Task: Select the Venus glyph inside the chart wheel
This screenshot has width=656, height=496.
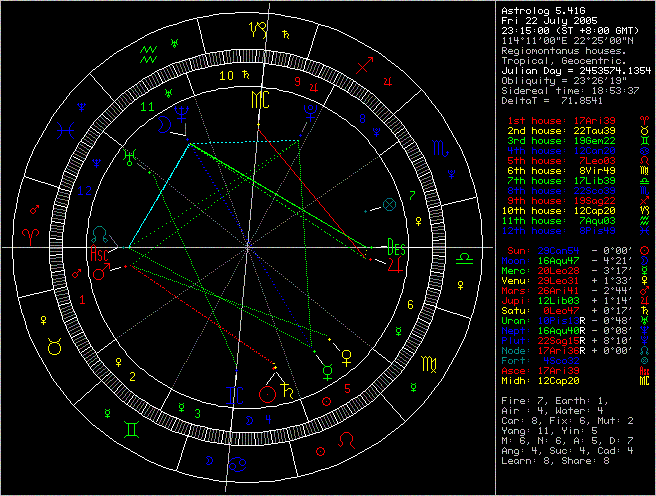Action: [x=346, y=354]
